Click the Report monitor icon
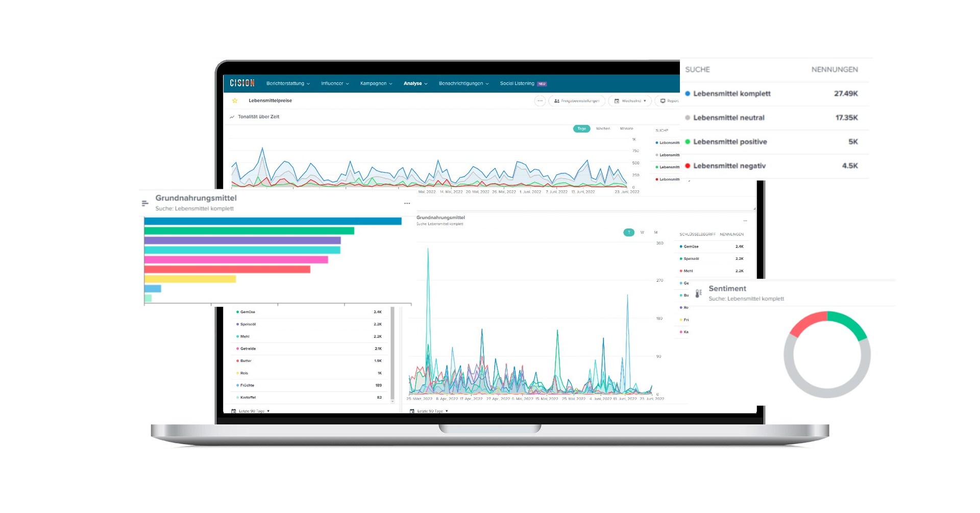This screenshot has height=513, width=980. tap(662, 101)
